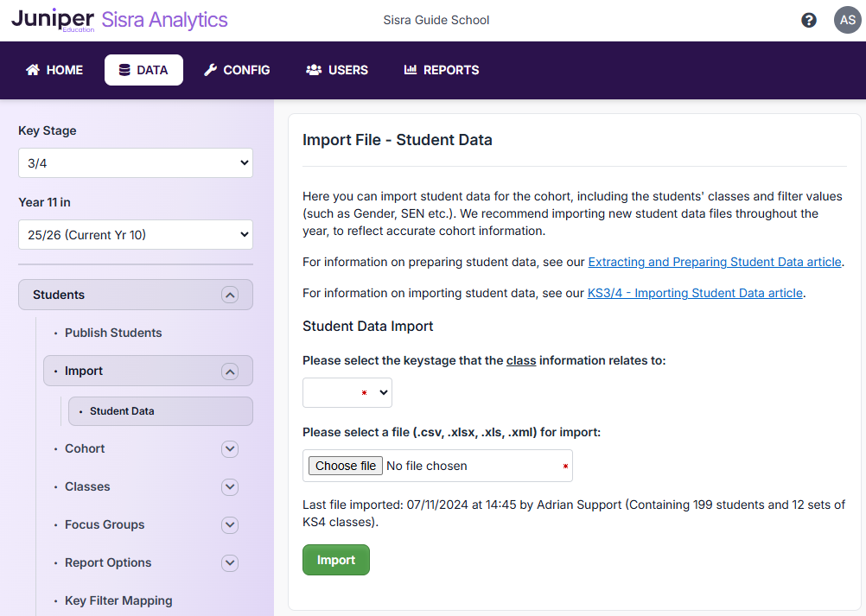
Task: Switch to the USERS section
Action: pyautogui.click(x=337, y=70)
